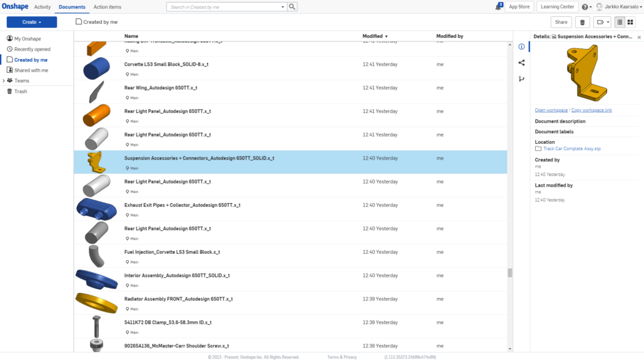Screen dimensions: 644x362
Task: Click the 5411K72 DB Clamp thumbnail
Action: pyautogui.click(x=96, y=327)
